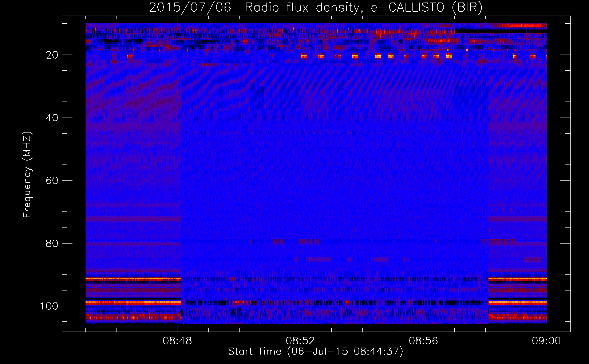Screen dimensions: 589x364
Task: Click the 'Frequency (MHZ)' axis label
Action: click(27, 175)
